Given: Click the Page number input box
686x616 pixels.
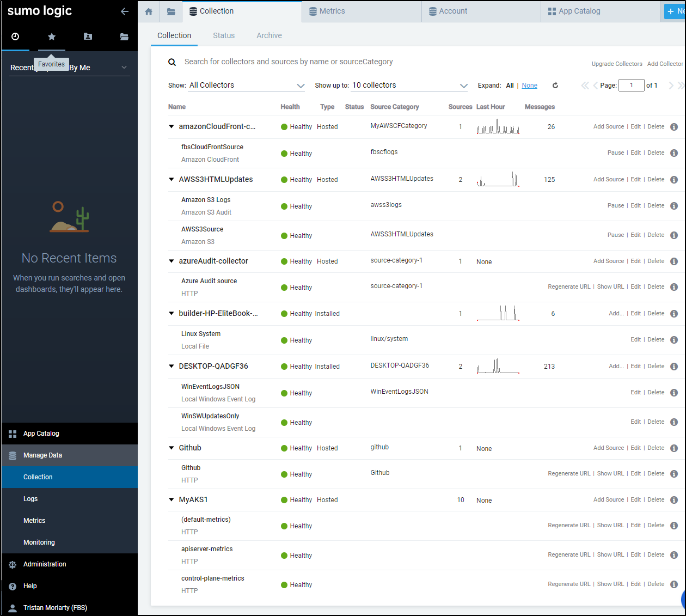Looking at the screenshot, I should coord(632,86).
